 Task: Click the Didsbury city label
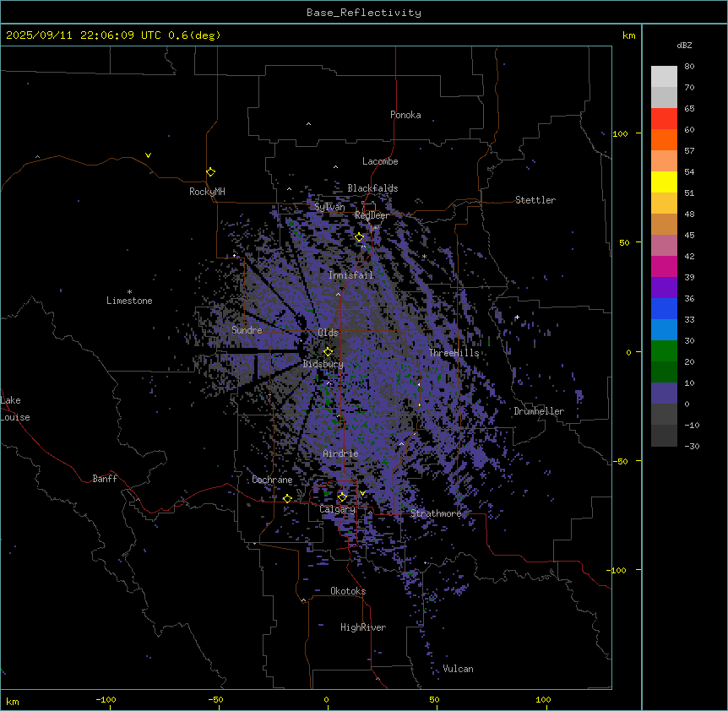pyautogui.click(x=323, y=364)
